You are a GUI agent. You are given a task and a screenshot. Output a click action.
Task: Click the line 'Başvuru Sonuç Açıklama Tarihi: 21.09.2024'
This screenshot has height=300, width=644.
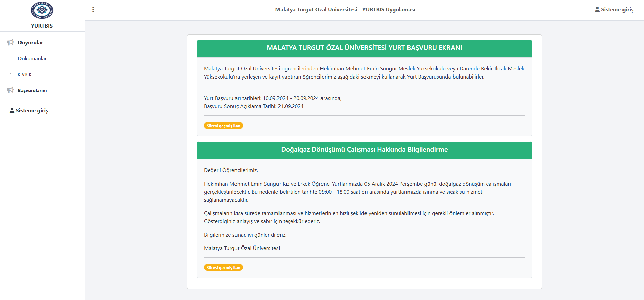tap(254, 106)
